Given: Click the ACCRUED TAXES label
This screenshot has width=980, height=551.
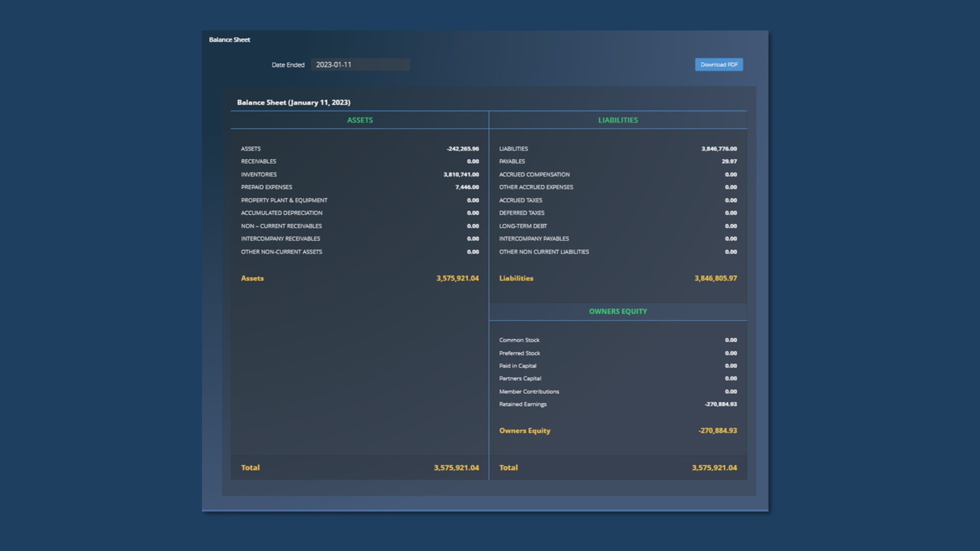Looking at the screenshot, I should coord(521,201).
